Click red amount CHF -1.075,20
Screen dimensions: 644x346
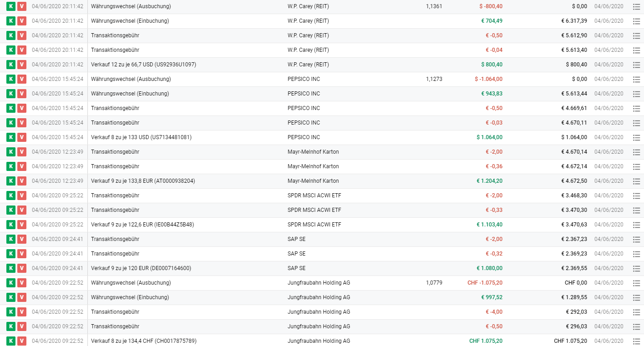click(x=485, y=283)
